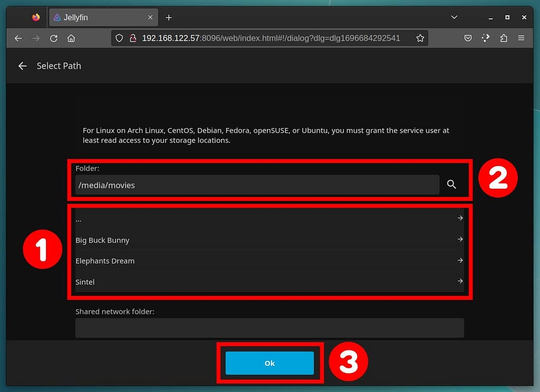Reload the page in Firefox
540x392 pixels.
pos(53,38)
